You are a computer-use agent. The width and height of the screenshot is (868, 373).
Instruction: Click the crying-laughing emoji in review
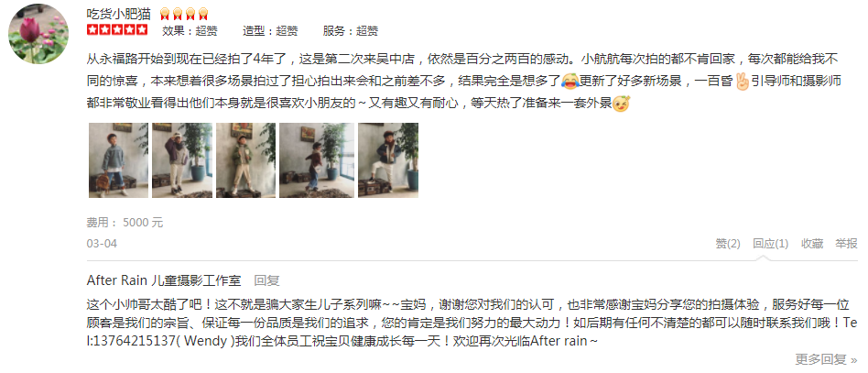point(570,81)
